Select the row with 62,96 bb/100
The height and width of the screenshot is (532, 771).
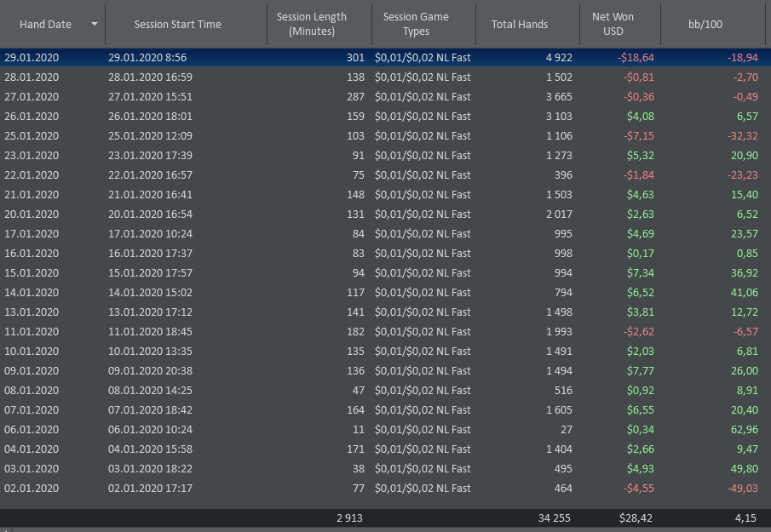pos(385,429)
